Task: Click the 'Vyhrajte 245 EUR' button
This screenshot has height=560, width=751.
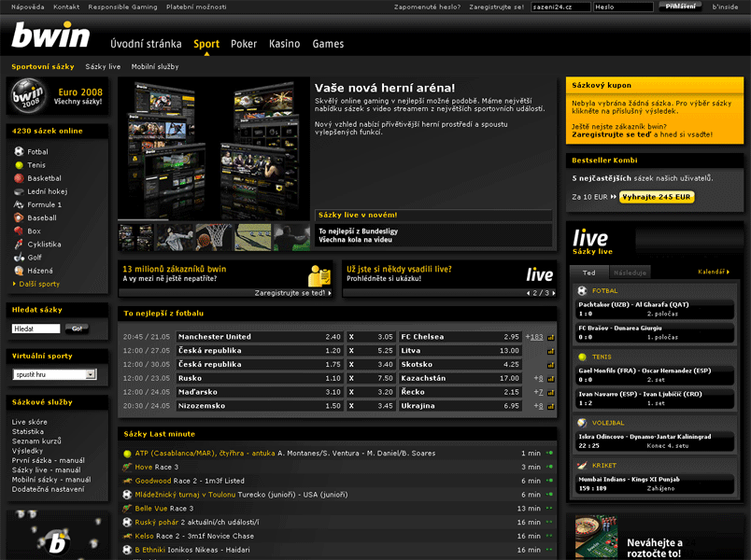Action: point(658,197)
